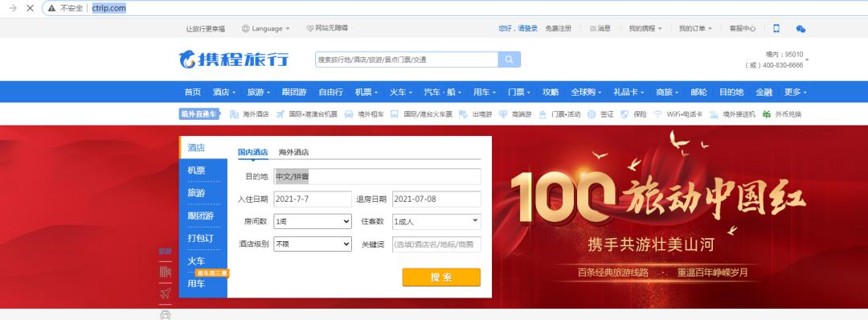Open 攻略 in the navigation bar
The height and width of the screenshot is (320, 868).
(551, 92)
